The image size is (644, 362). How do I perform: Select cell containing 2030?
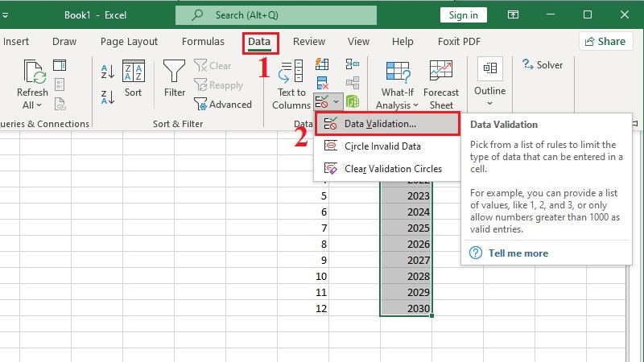pos(406,308)
